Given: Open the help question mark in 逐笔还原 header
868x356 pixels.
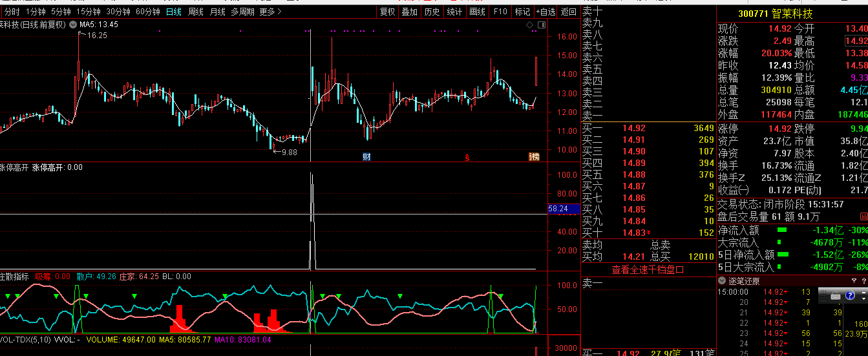Looking at the screenshot, I should click(x=864, y=281).
